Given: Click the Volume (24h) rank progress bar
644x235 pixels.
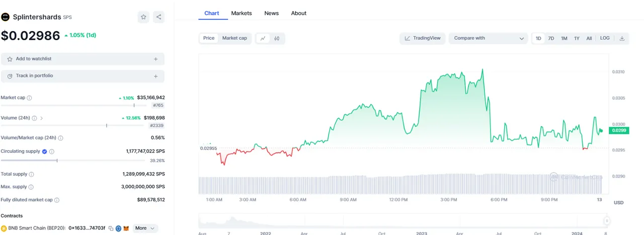Looking at the screenshot, I should [x=73, y=126].
